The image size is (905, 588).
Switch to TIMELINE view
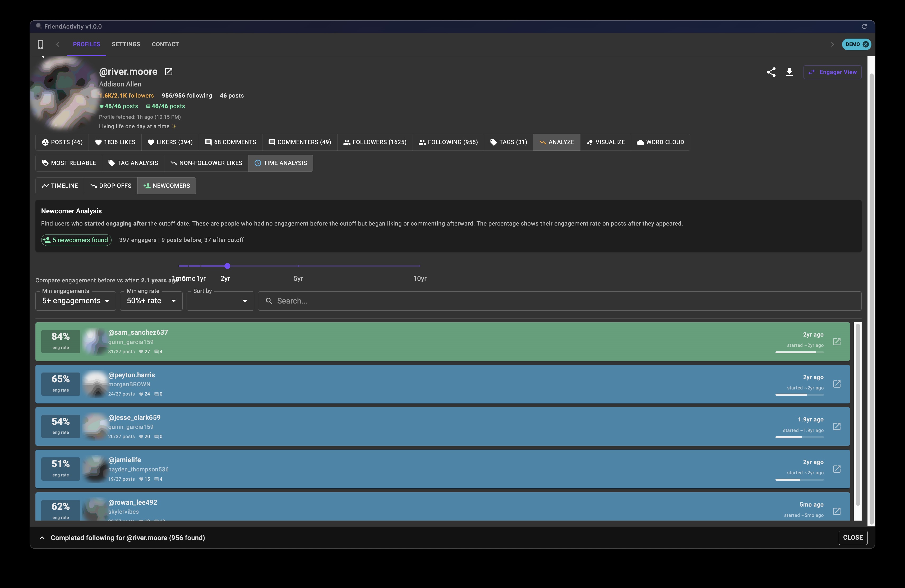(x=59, y=186)
